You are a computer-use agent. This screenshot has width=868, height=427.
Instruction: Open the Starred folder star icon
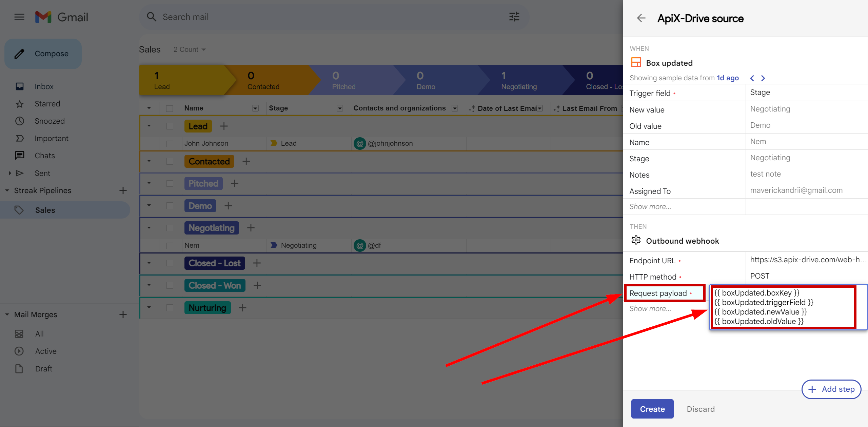(x=20, y=104)
